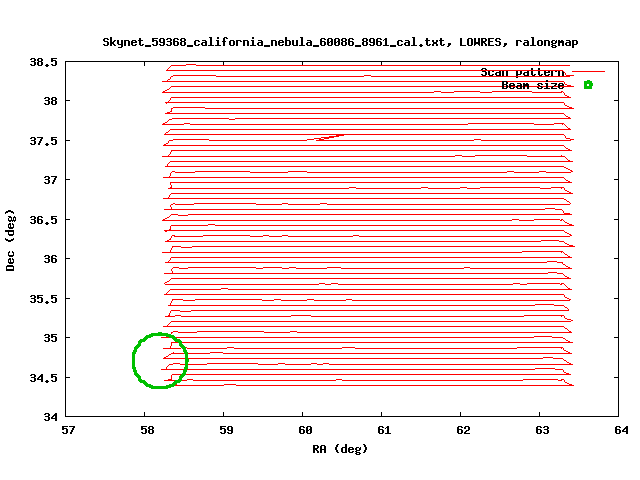Click the 'Scan pattern' legend label
This screenshot has height=480, width=640.
[523, 72]
